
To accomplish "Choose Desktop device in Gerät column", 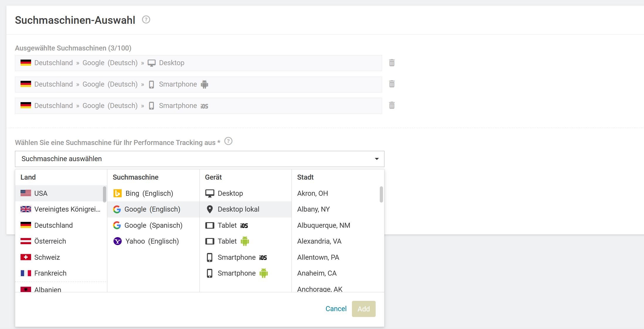I will tap(230, 193).
